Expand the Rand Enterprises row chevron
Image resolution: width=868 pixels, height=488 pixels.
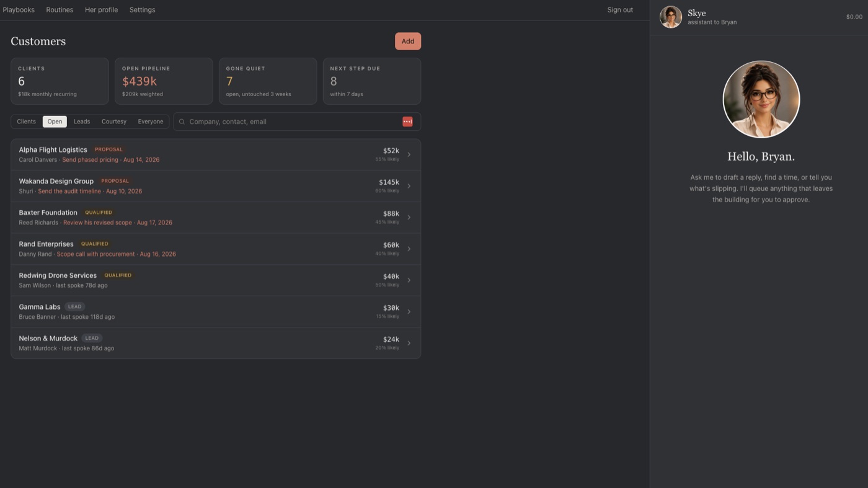pyautogui.click(x=409, y=249)
